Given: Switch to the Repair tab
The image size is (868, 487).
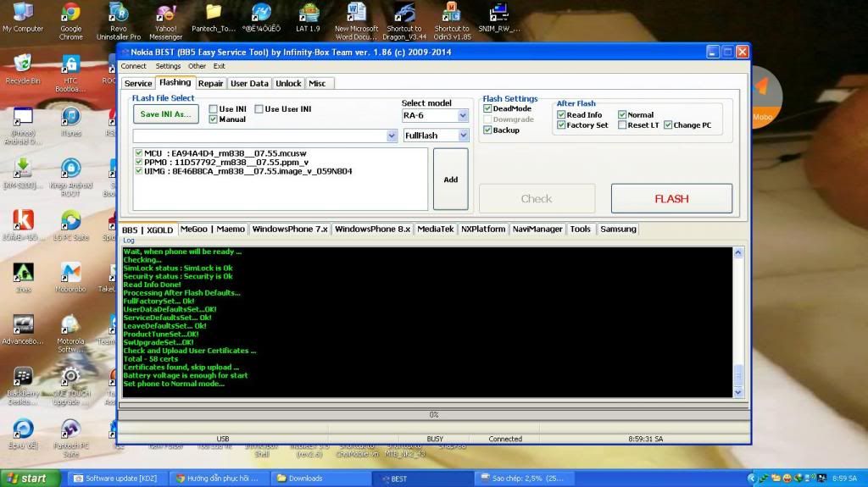Looking at the screenshot, I should pyautogui.click(x=210, y=83).
